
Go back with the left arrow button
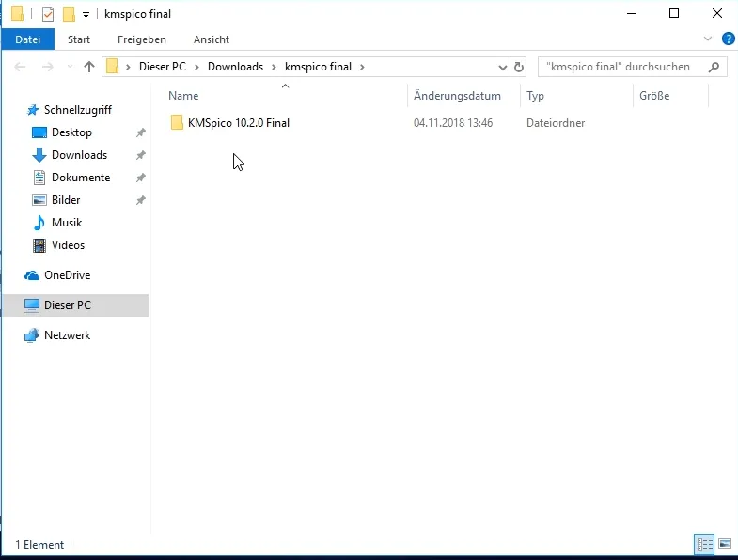tap(20, 67)
